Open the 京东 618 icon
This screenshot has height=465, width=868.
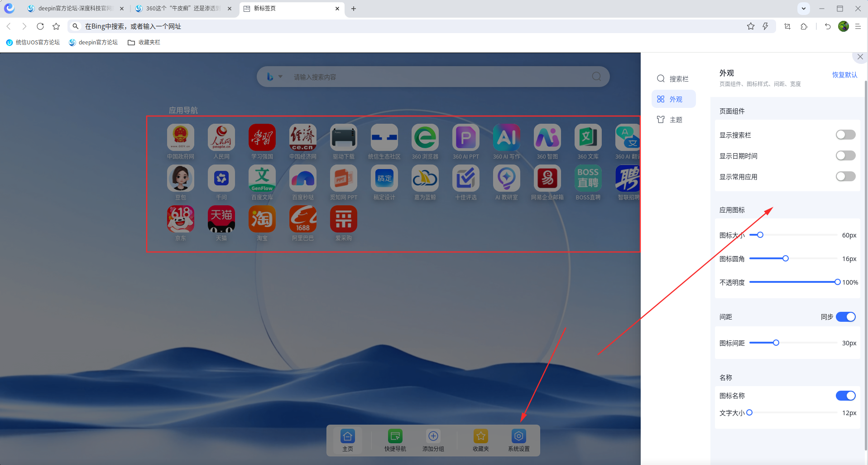181,219
